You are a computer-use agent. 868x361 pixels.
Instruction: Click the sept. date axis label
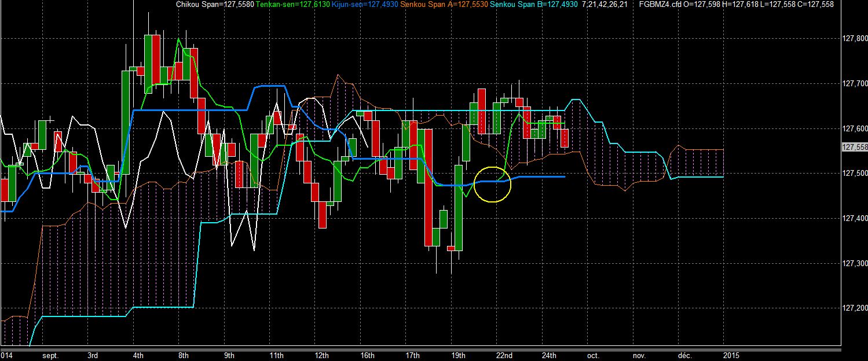tap(50, 355)
